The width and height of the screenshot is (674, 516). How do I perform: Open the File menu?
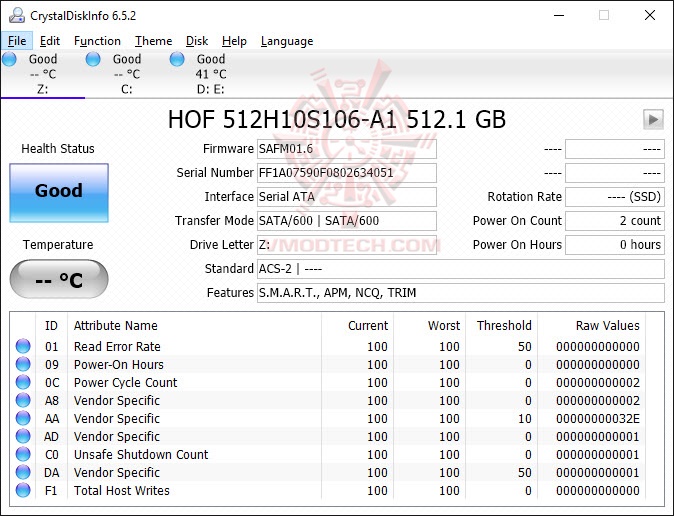(x=17, y=41)
